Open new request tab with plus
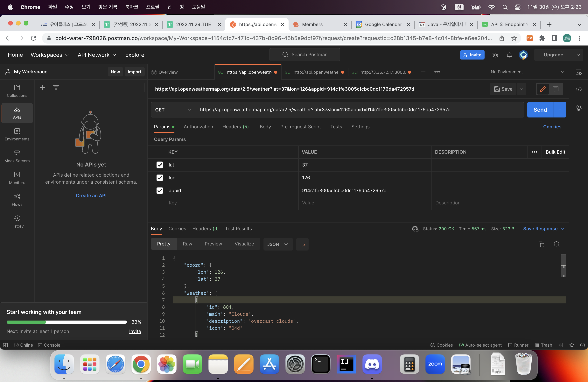 pos(423,72)
